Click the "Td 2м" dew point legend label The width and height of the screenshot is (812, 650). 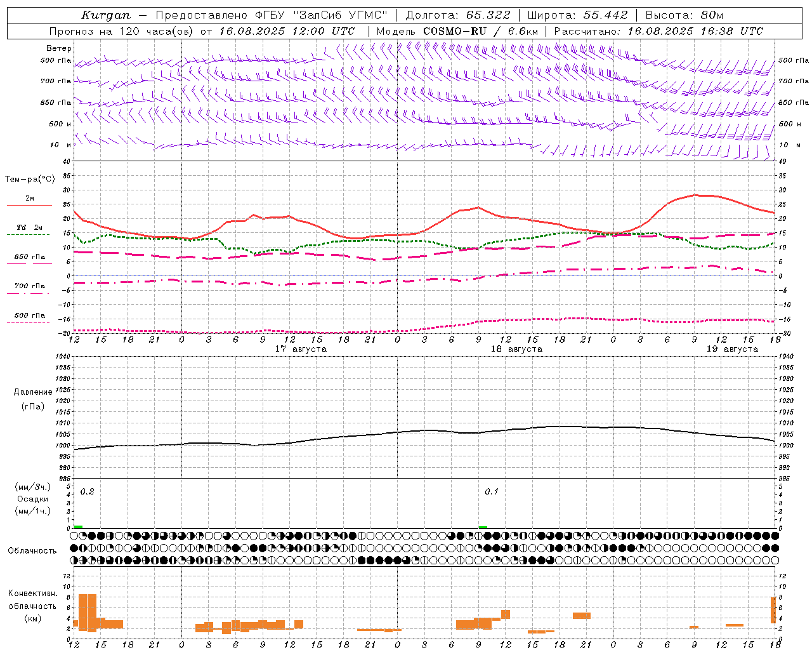tap(30, 227)
